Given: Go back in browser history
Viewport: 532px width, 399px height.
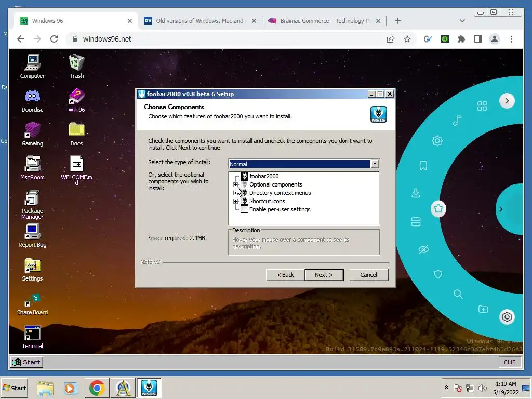Looking at the screenshot, I should [x=21, y=39].
